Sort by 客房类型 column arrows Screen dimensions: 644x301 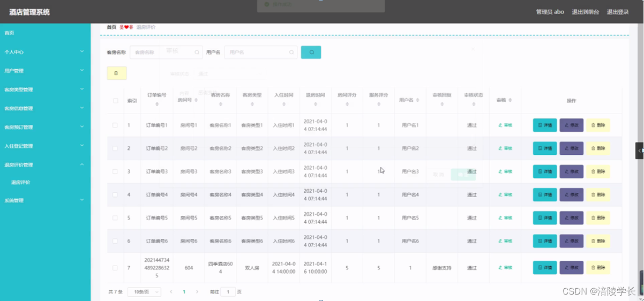click(x=252, y=104)
